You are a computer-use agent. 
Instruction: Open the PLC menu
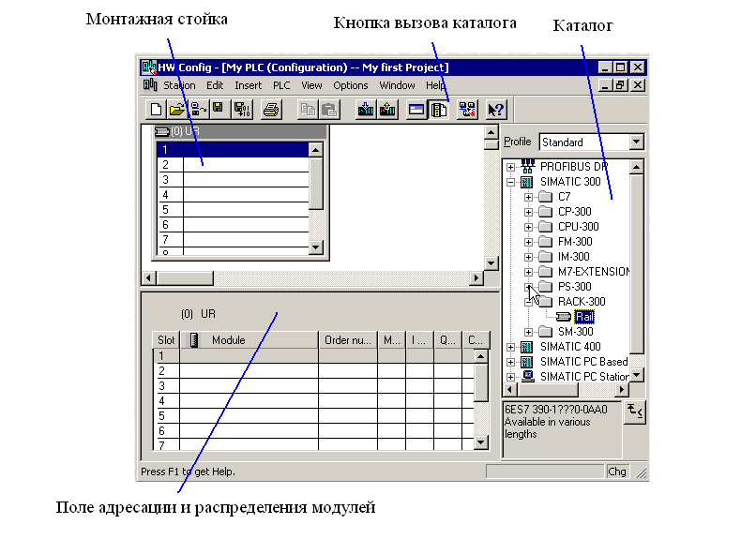point(281,85)
